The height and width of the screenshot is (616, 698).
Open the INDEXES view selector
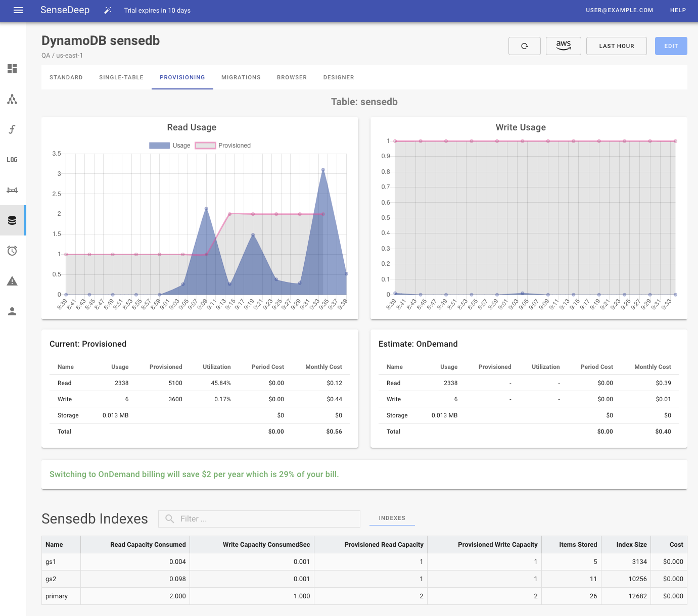click(392, 518)
